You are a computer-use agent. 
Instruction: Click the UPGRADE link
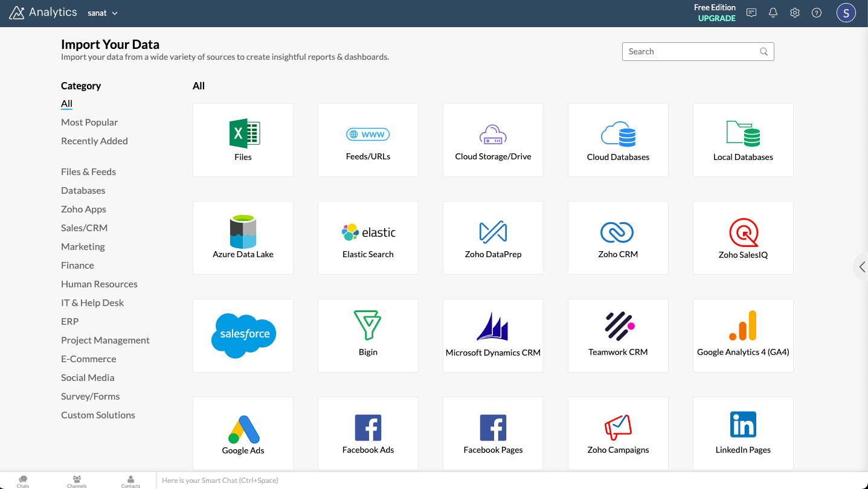(716, 18)
